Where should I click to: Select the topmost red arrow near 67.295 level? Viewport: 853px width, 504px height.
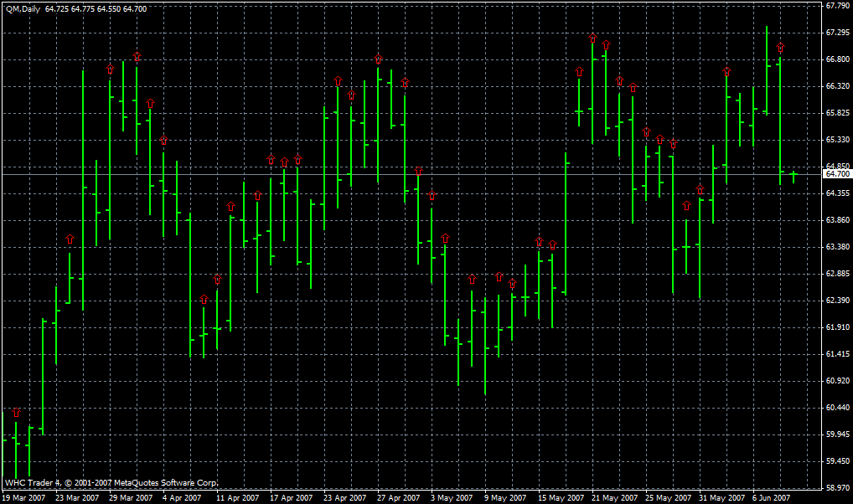(593, 38)
